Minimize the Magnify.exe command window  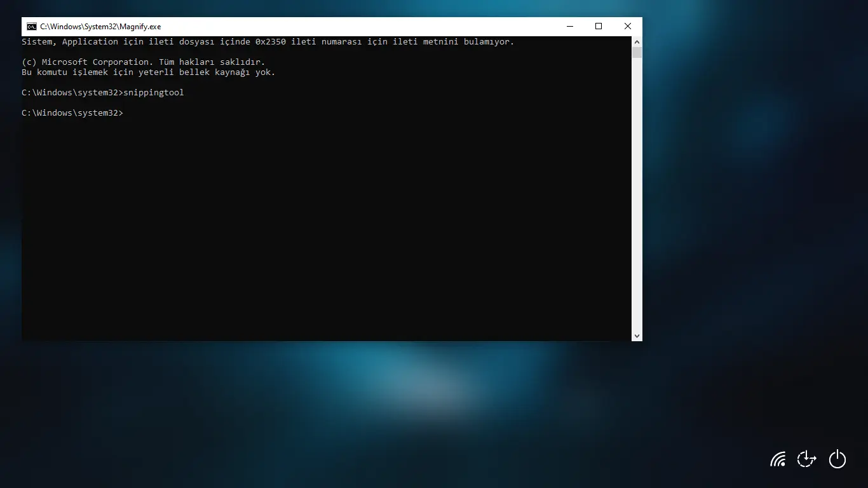pyautogui.click(x=569, y=27)
